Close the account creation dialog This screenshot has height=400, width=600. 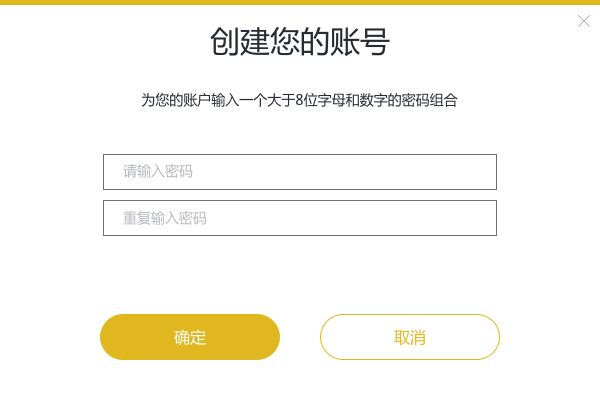click(x=584, y=21)
